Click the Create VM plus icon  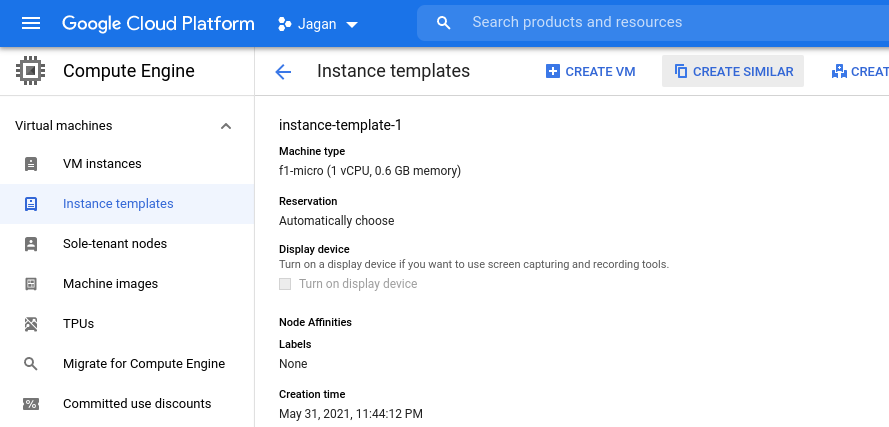553,71
